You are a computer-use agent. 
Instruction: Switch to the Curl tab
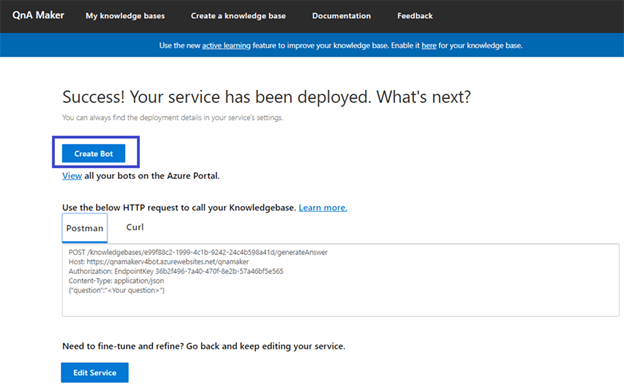(x=135, y=227)
